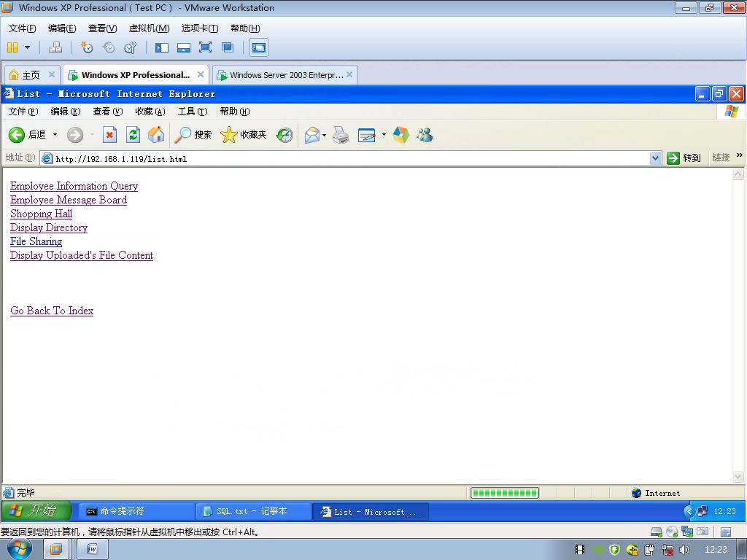Open the snapshot manager icon

pos(131,47)
